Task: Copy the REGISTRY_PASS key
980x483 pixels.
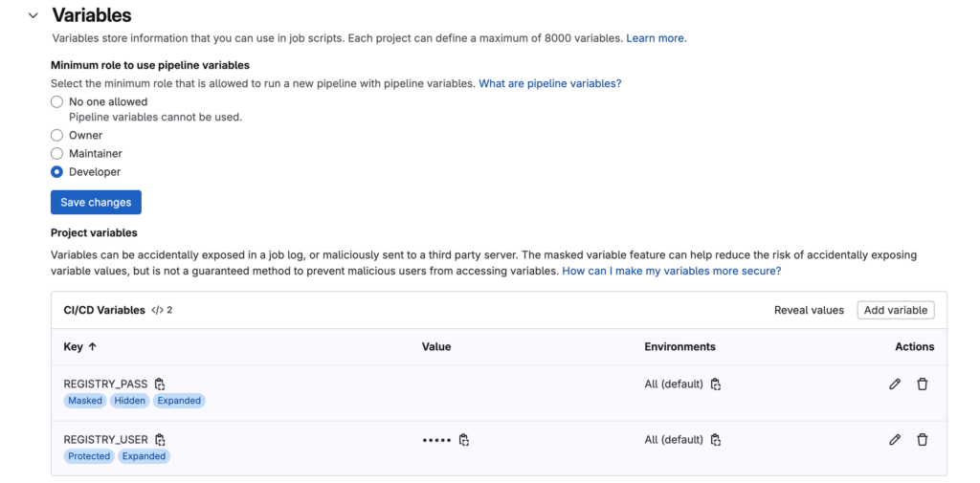Action: tap(160, 384)
